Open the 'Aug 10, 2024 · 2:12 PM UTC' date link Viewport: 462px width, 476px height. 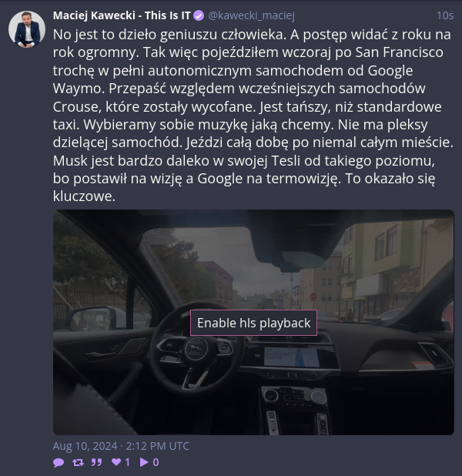121,446
